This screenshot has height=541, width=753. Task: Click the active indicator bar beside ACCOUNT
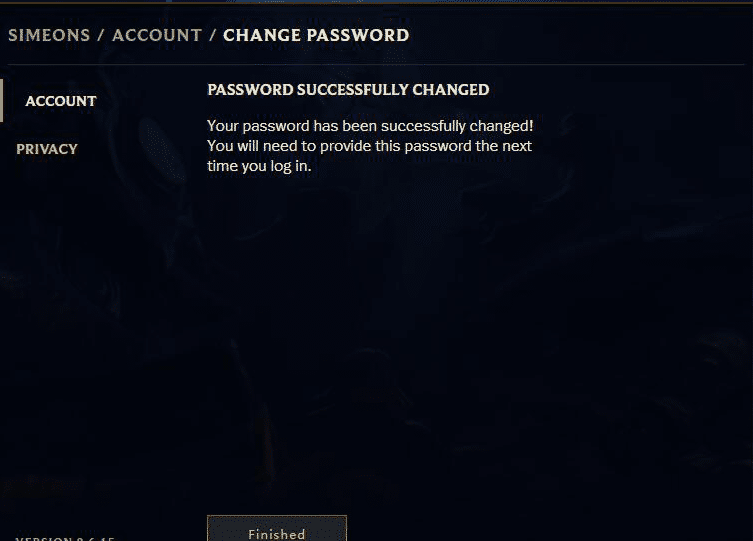(1, 100)
